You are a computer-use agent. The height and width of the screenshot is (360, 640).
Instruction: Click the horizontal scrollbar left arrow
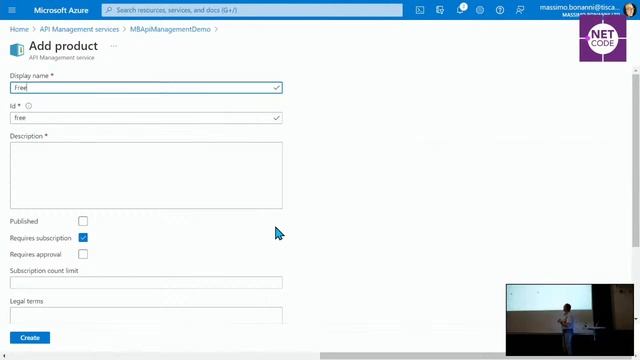4,356
